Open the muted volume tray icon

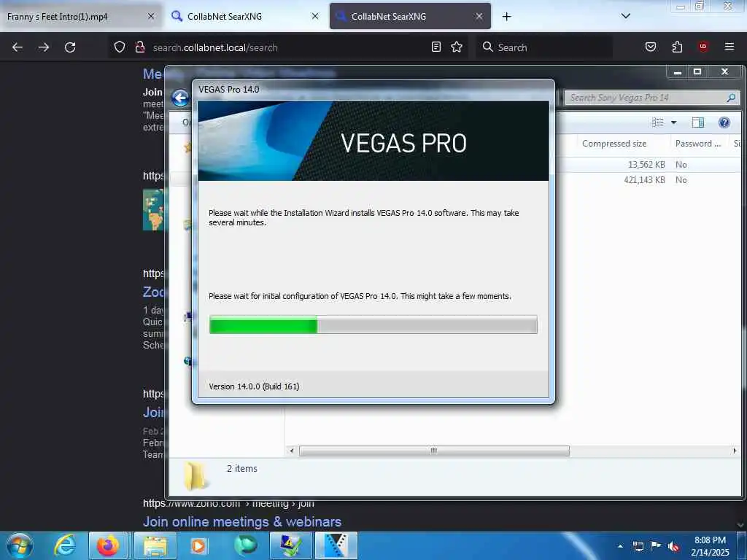(x=673, y=547)
